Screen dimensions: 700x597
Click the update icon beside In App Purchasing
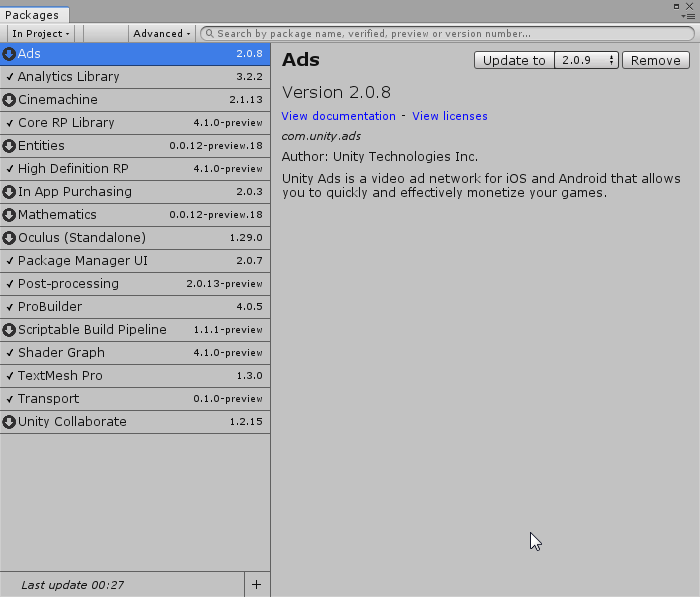[9, 192]
